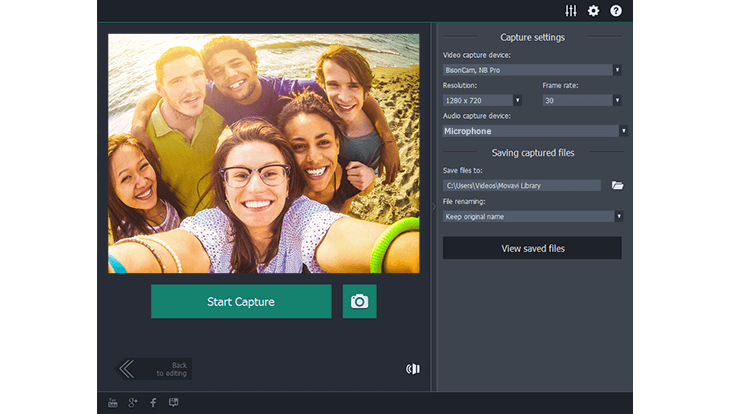The width and height of the screenshot is (730, 414).
Task: Open the Audio capture device dropdown
Action: click(x=535, y=131)
